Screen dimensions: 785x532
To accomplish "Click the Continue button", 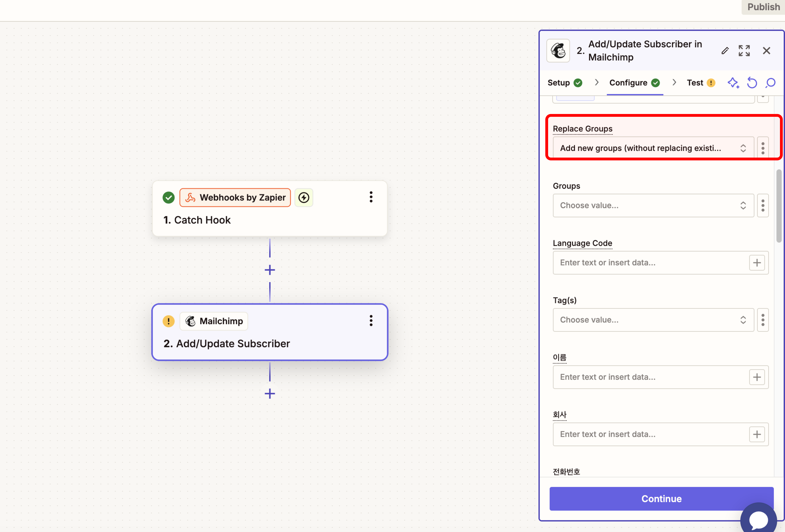I will click(661, 498).
